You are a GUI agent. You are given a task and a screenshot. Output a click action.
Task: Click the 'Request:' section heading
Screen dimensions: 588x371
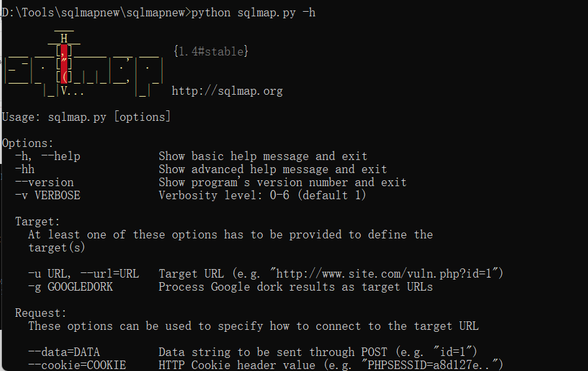[41, 313]
